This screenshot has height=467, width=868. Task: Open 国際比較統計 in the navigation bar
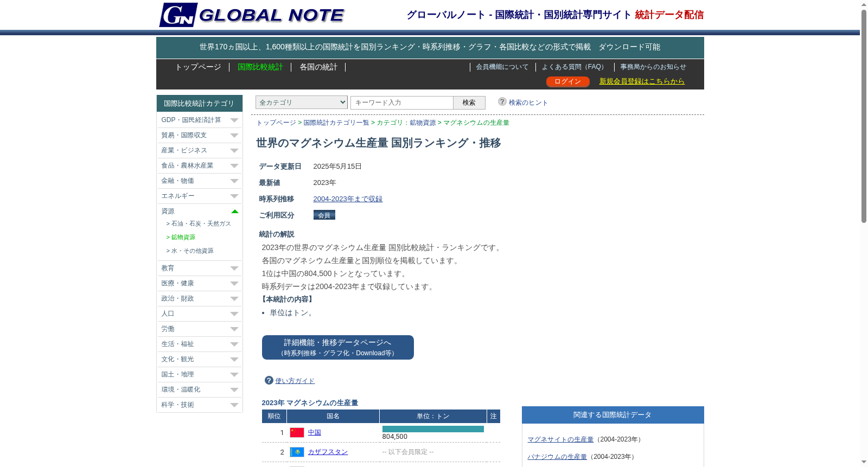[260, 67]
